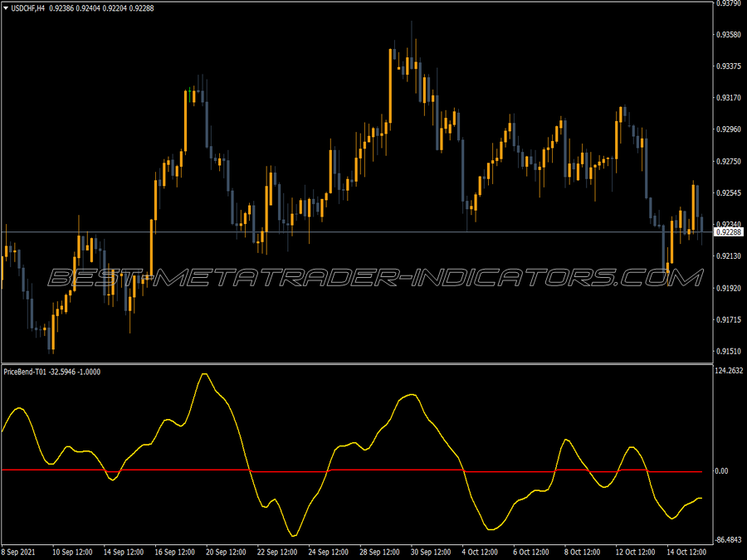Click the 6 Oct 12:00 time label
747x560 pixels.
[530, 553]
